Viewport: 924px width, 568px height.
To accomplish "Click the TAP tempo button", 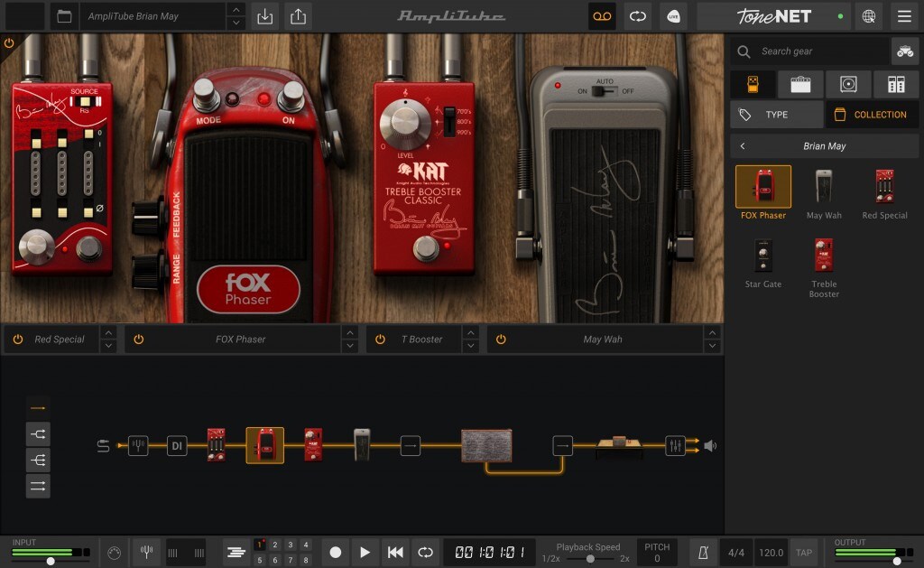I will [x=804, y=553].
